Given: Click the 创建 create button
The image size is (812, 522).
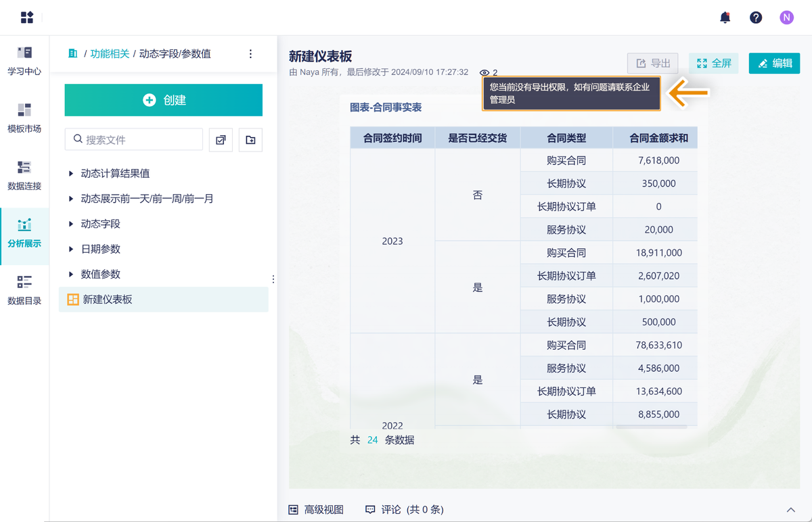Looking at the screenshot, I should tap(163, 99).
